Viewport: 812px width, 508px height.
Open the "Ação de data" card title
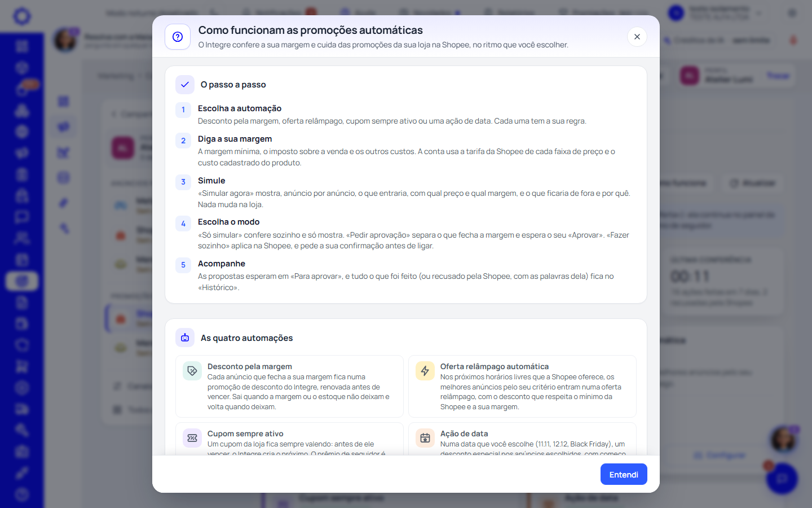[x=464, y=433]
